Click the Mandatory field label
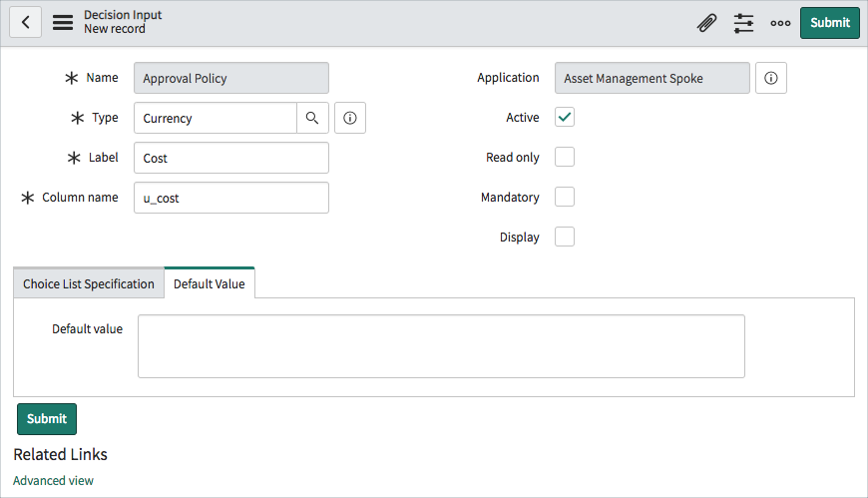Viewport: 868px width, 498px height. [510, 198]
